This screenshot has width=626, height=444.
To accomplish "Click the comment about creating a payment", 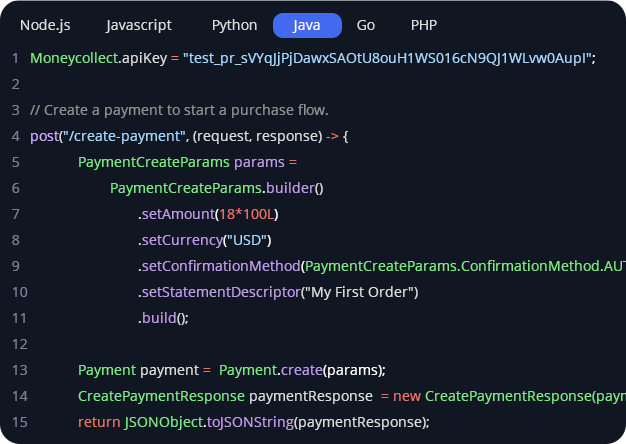I will click(x=179, y=110).
